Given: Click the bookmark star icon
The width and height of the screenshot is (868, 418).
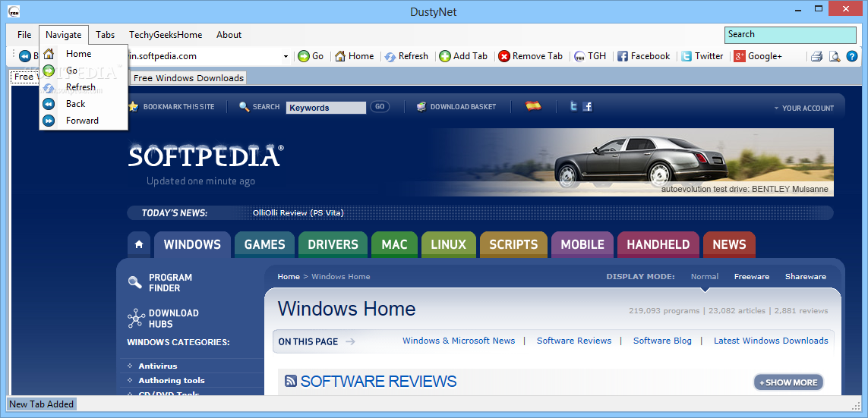Looking at the screenshot, I should [x=133, y=107].
